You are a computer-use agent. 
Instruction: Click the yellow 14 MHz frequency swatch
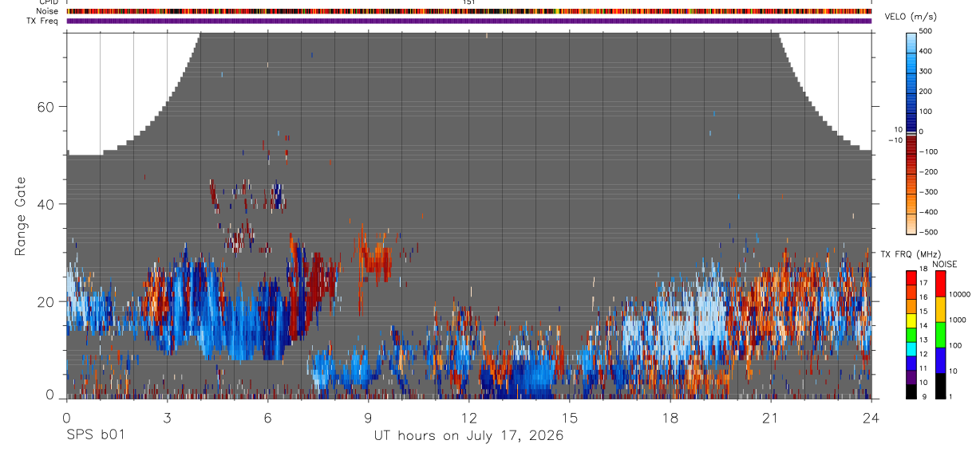tap(911, 324)
